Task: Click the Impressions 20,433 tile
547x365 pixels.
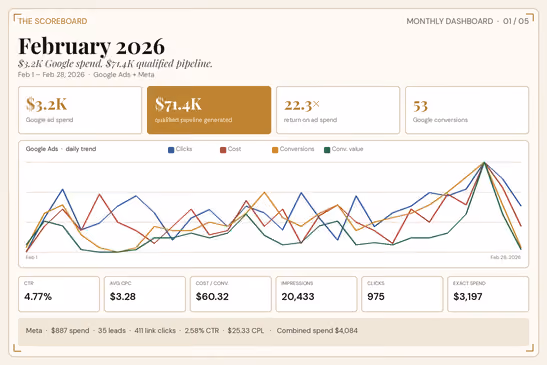Action: click(x=316, y=294)
